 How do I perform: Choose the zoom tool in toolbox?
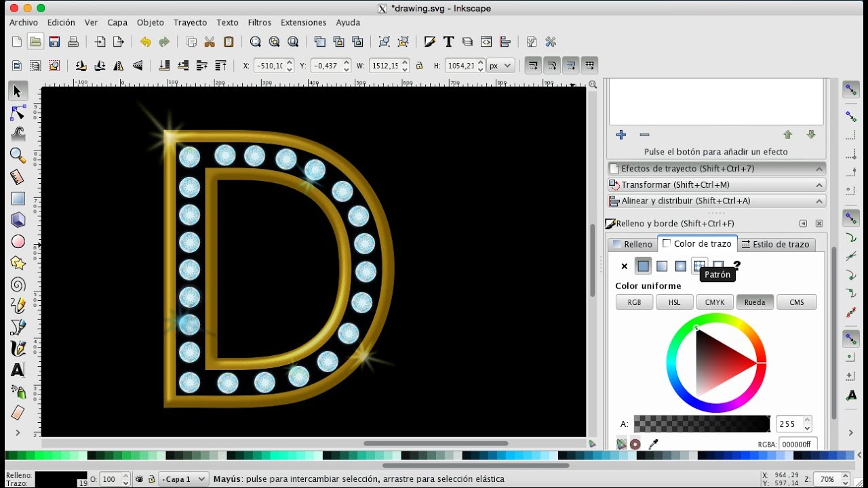(18, 155)
